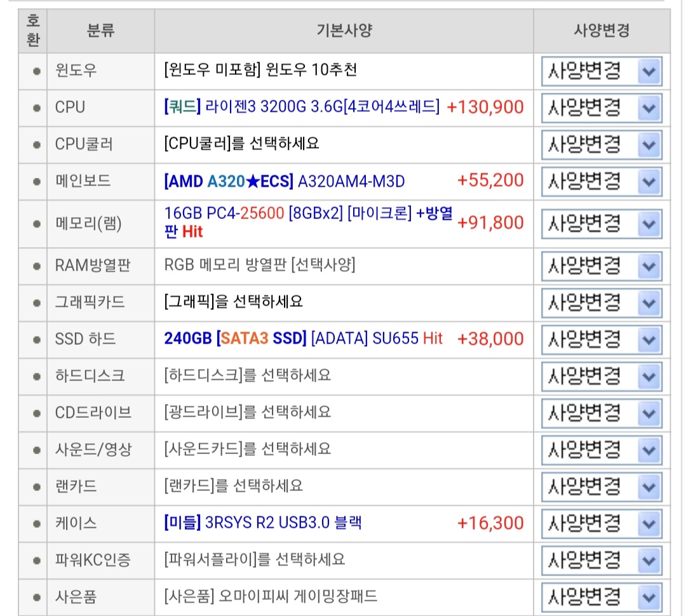Click the CD드라이브 category label

pyautogui.click(x=93, y=413)
